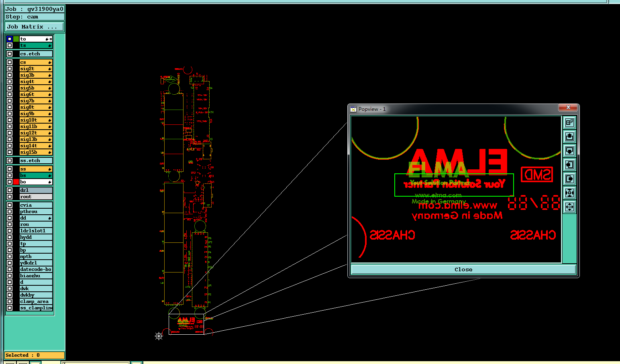
Task: Click the hand icon on the 'ts' layer row
Action: pos(50,46)
